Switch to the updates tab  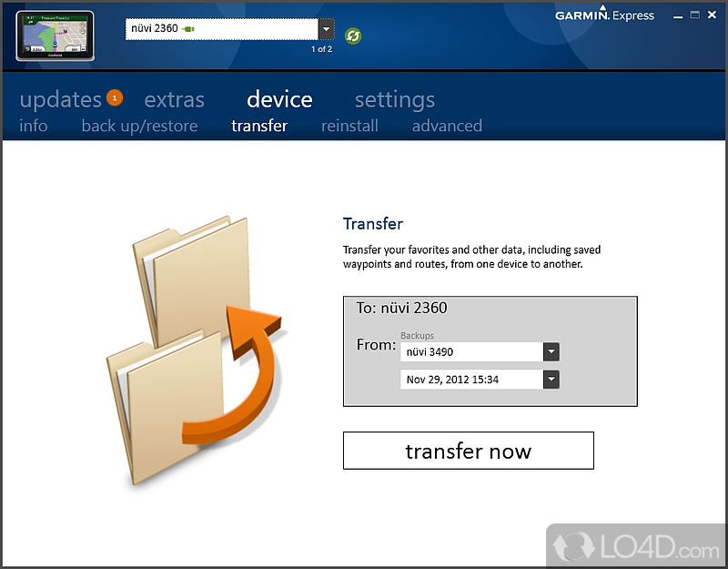[x=60, y=99]
